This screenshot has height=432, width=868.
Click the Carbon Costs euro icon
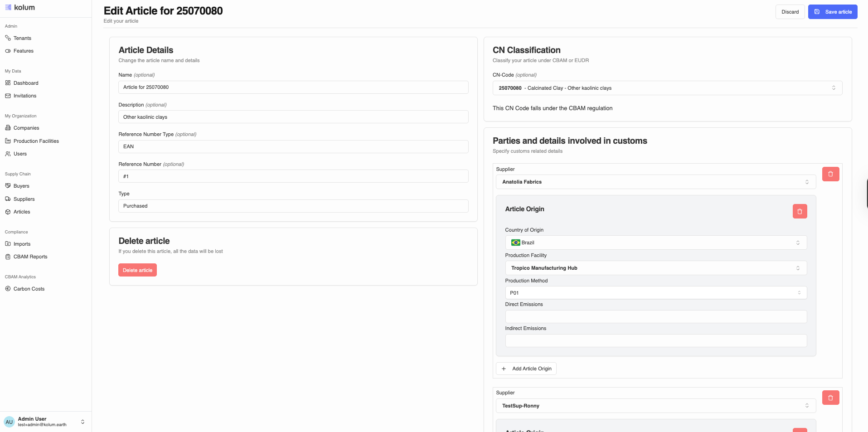pyautogui.click(x=8, y=289)
